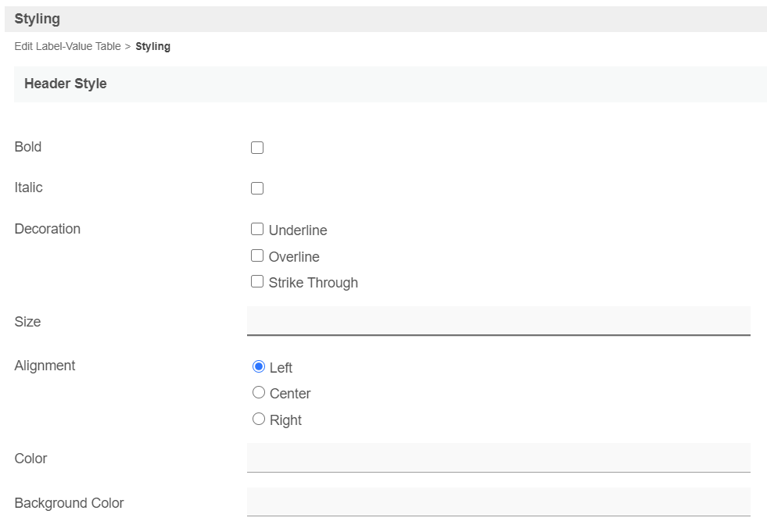The width and height of the screenshot is (767, 532).
Task: Click the Styling breadcrumb item
Action: pos(152,47)
